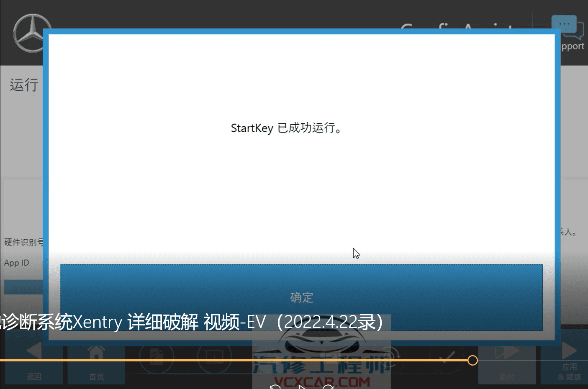This screenshot has height=389, width=588.
Task: Click the orange video progress slider handle
Action: pos(472,360)
